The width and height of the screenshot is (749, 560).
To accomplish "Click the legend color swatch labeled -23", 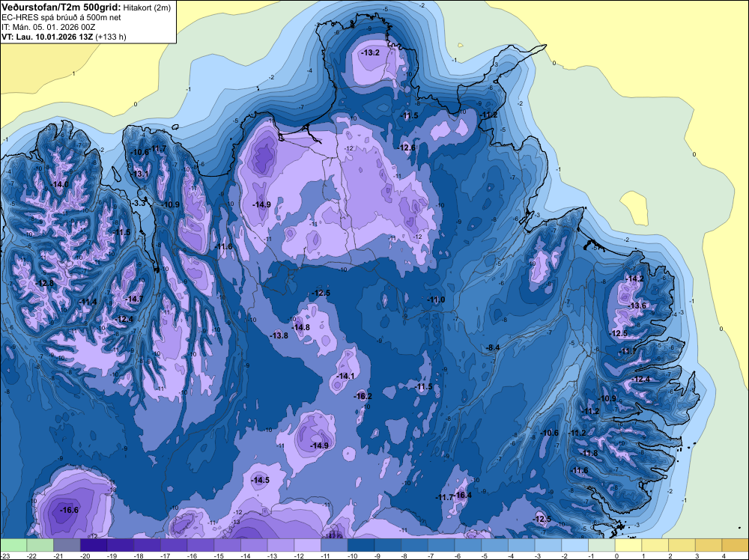I will (13, 545).
